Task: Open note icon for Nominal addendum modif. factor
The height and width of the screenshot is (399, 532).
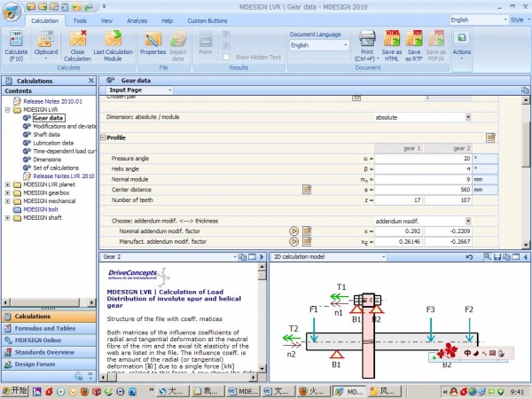Action: (307, 231)
